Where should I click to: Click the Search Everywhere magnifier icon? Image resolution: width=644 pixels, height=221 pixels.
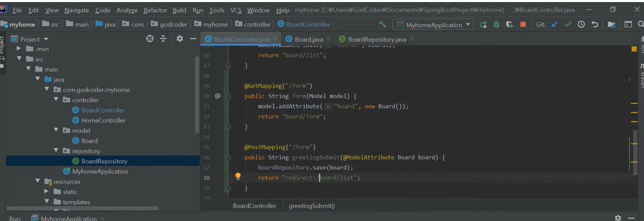pos(641,24)
